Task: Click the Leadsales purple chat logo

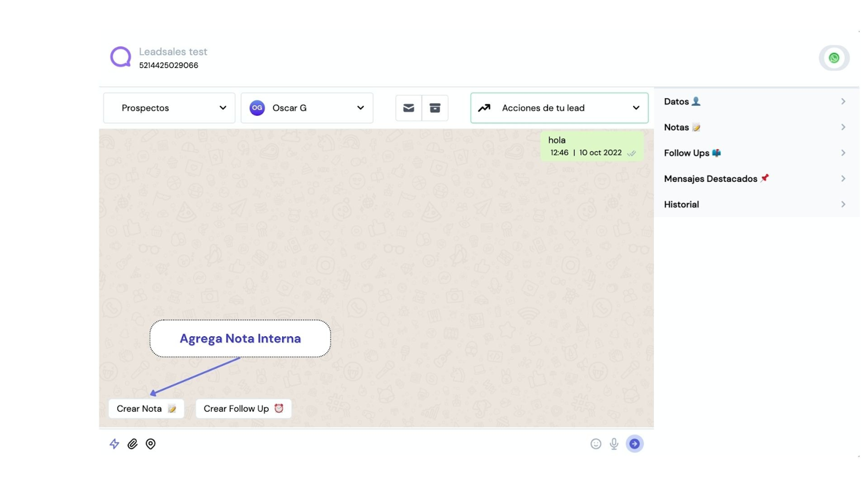Action: tap(121, 56)
